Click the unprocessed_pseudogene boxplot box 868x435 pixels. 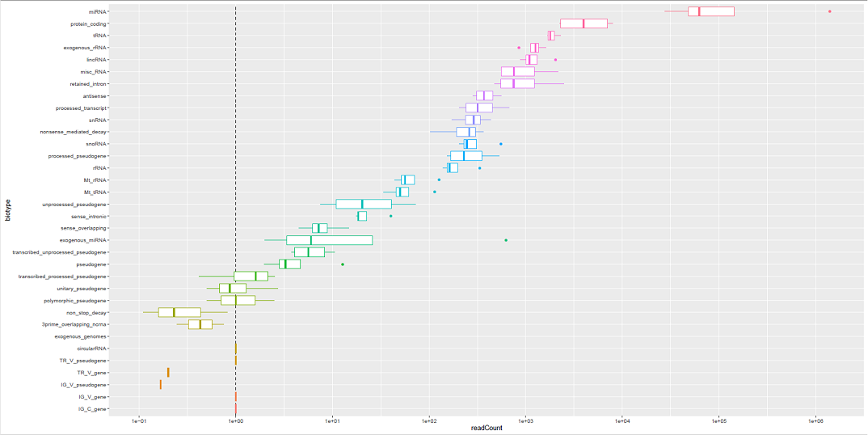tap(364, 204)
